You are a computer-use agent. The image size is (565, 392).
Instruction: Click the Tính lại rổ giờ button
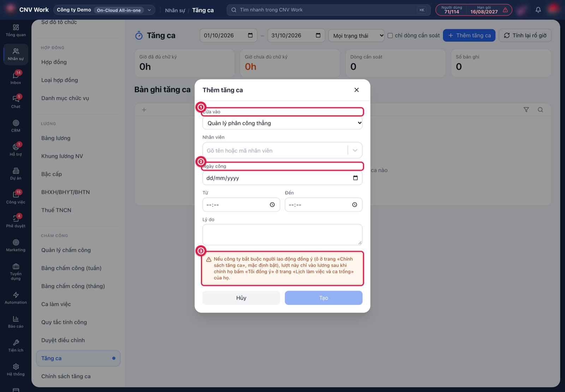(x=525, y=35)
